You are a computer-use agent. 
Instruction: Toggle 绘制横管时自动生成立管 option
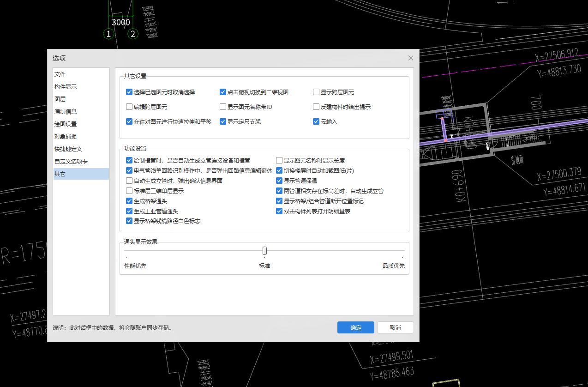(129, 160)
